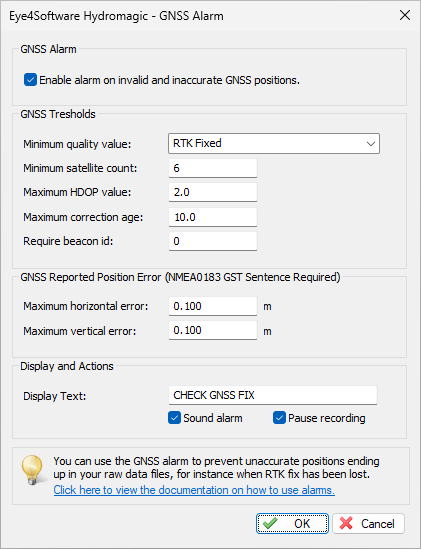
Task: Click the Display Text input field
Action: [272, 395]
